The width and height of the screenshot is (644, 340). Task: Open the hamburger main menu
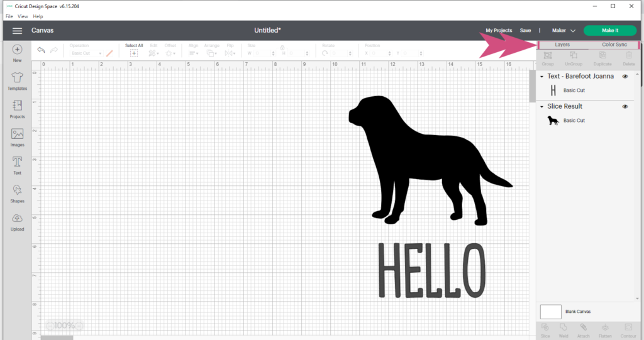click(x=17, y=31)
